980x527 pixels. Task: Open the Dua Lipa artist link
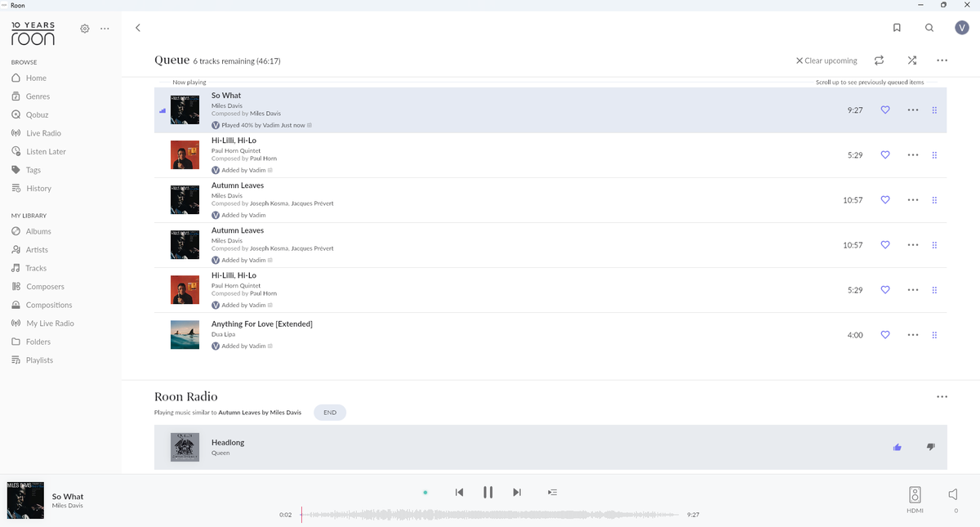[x=223, y=334]
